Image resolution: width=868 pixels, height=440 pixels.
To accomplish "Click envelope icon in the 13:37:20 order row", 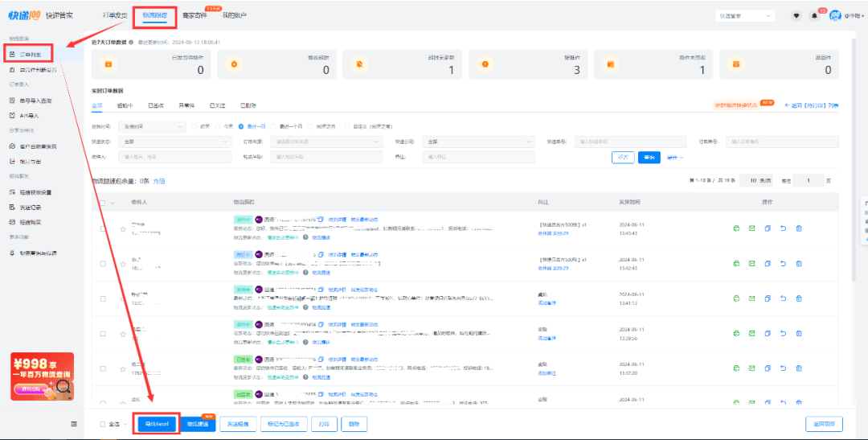I will pyautogui.click(x=751, y=368).
